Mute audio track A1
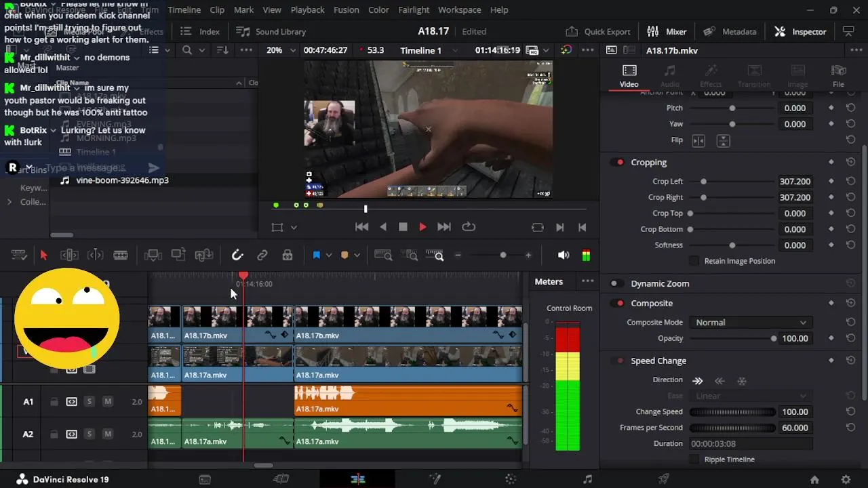Image resolution: width=868 pixels, height=488 pixels. click(x=108, y=402)
